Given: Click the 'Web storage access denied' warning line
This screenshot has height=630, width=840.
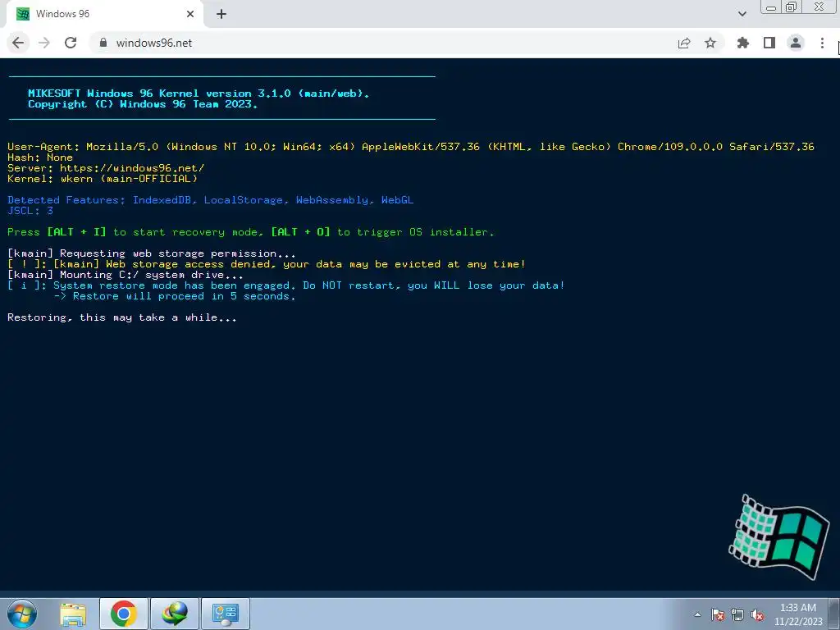Looking at the screenshot, I should tap(267, 264).
